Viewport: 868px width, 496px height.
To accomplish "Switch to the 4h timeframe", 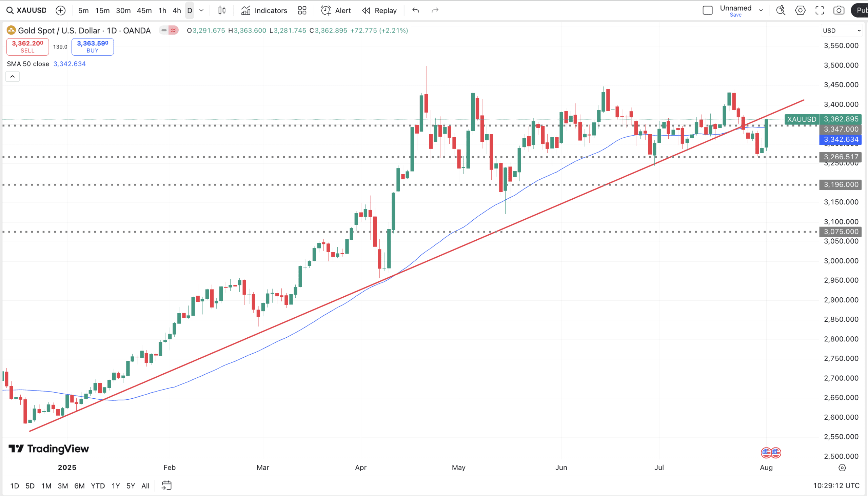I will coord(176,11).
